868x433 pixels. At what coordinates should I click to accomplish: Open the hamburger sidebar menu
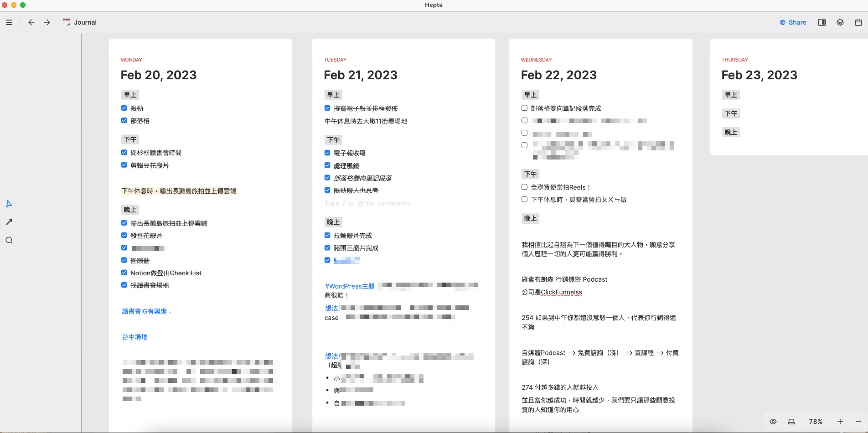tap(9, 22)
